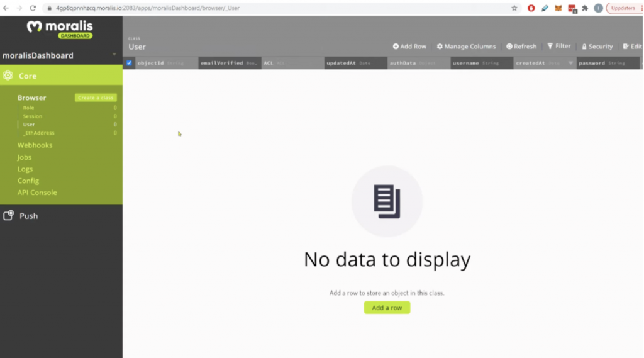The height and width of the screenshot is (358, 644).
Task: Click the Security lock icon
Action: [x=584, y=47]
